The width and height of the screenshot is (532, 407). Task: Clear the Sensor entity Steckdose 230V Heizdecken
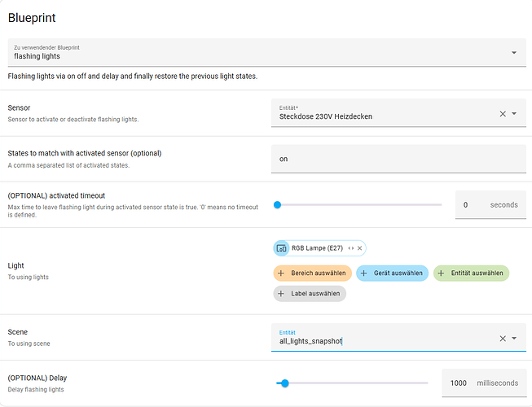503,114
